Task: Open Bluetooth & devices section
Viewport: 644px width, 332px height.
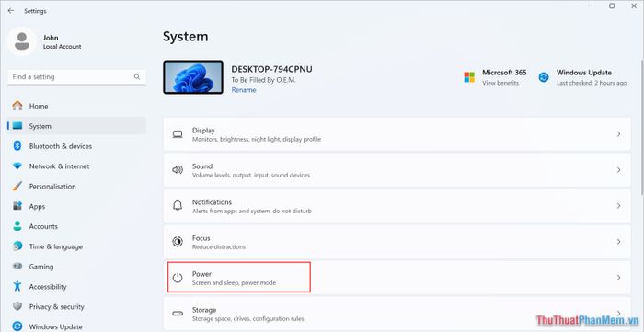Action: click(61, 146)
